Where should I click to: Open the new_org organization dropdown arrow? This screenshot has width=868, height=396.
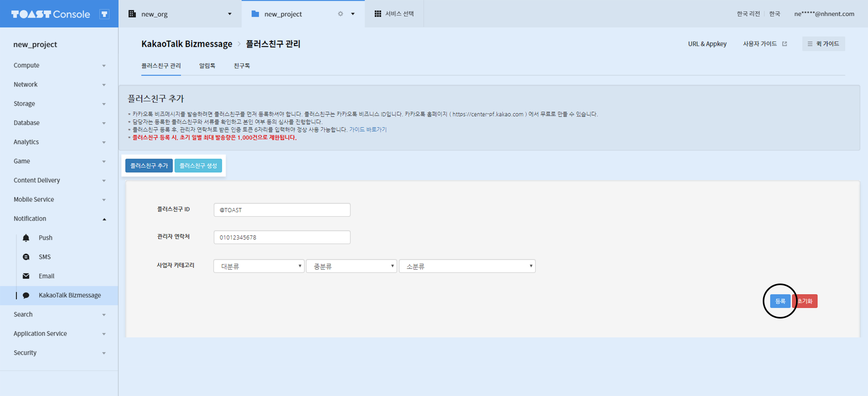(230, 14)
